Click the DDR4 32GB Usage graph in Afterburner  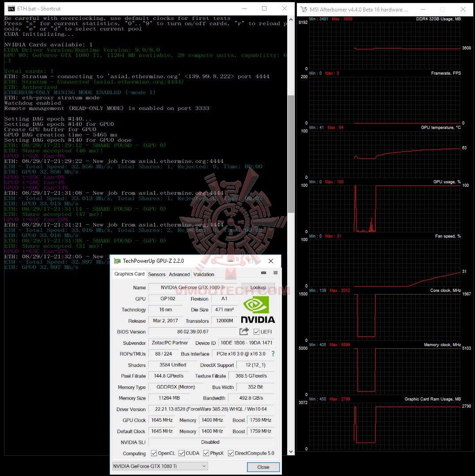point(384,45)
